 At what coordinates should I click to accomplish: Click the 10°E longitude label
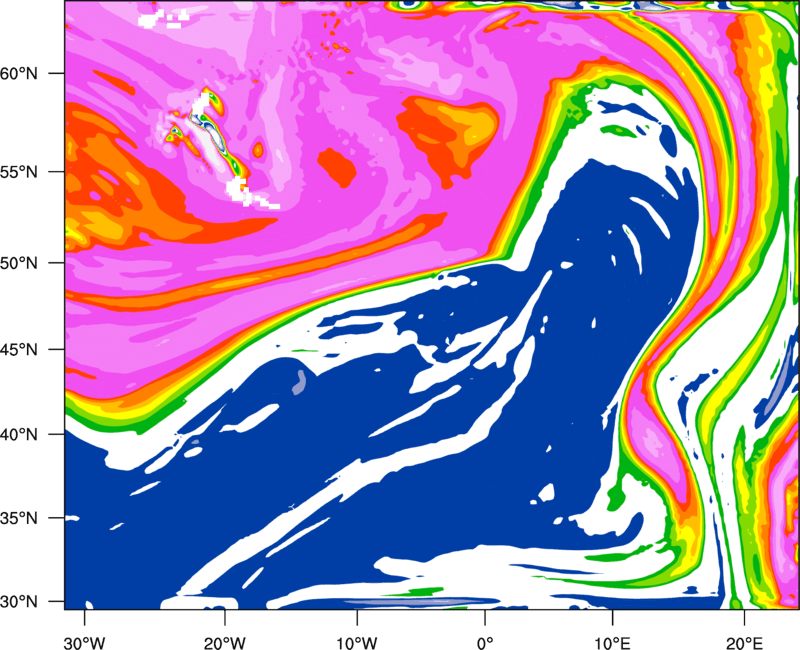click(613, 643)
